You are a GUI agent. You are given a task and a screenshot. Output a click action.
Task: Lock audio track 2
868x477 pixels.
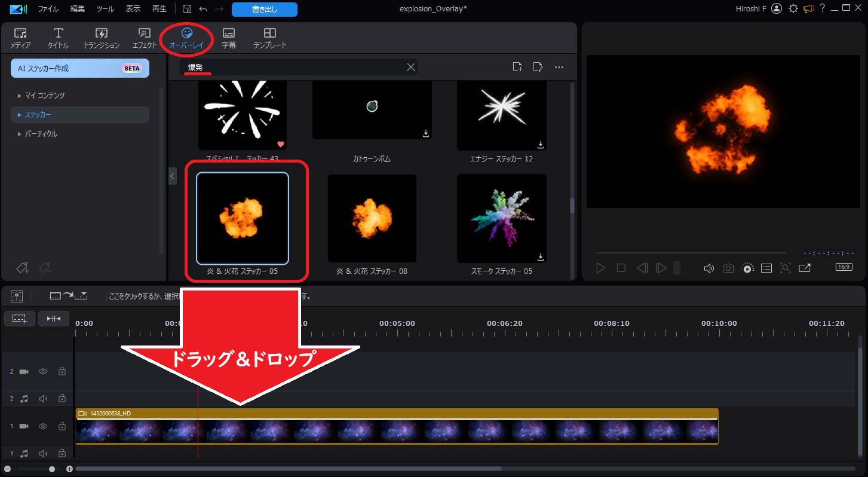[x=62, y=399]
